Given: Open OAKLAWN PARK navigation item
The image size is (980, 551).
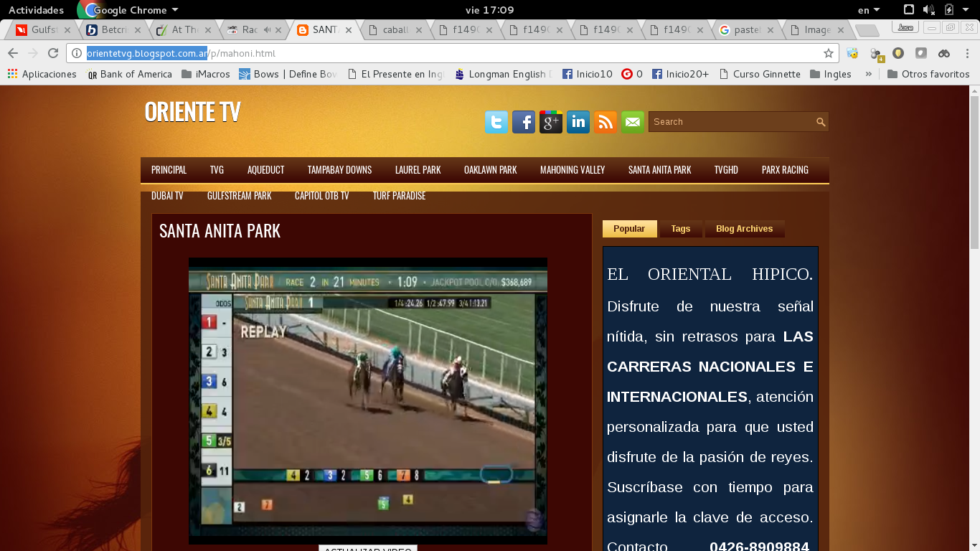Looking at the screenshot, I should pos(490,170).
